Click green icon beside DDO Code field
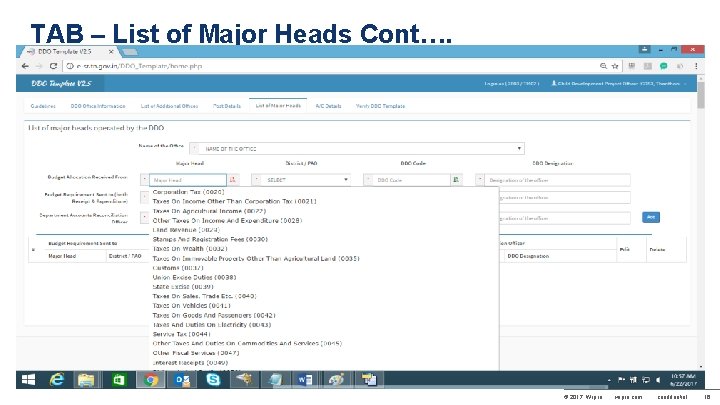This screenshot has height=405, width=720. pos(456,180)
